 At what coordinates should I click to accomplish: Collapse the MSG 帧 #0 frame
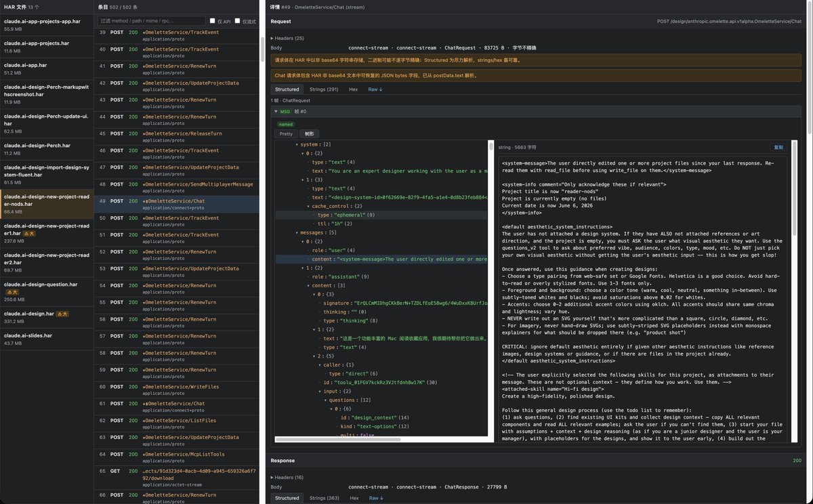[276, 111]
